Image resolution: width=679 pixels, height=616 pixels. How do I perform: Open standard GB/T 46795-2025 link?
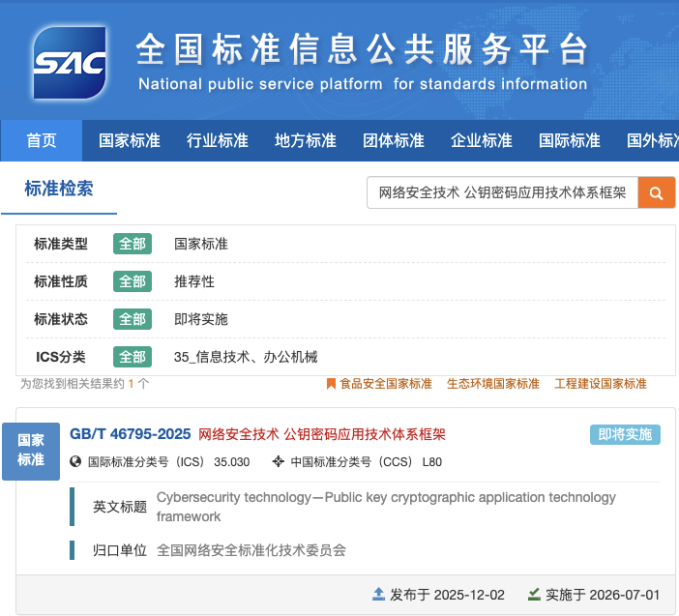131,434
